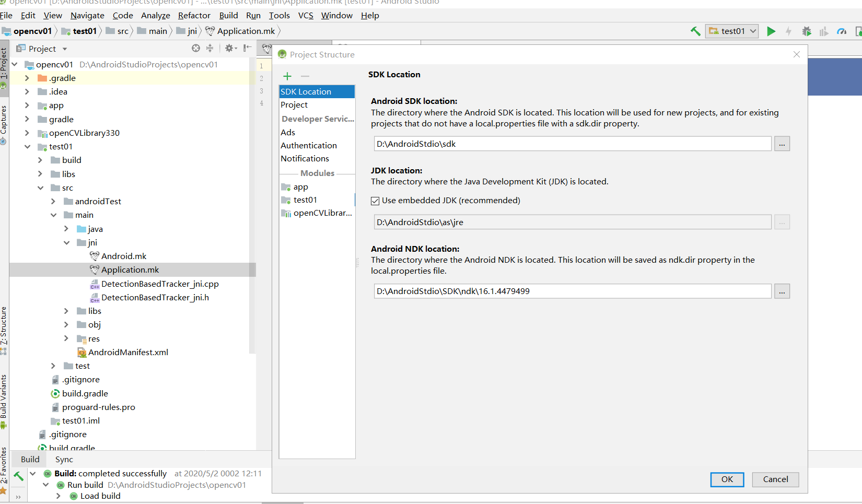Click the build hammer icon in Build panel
The width and height of the screenshot is (862, 504).
click(x=19, y=476)
